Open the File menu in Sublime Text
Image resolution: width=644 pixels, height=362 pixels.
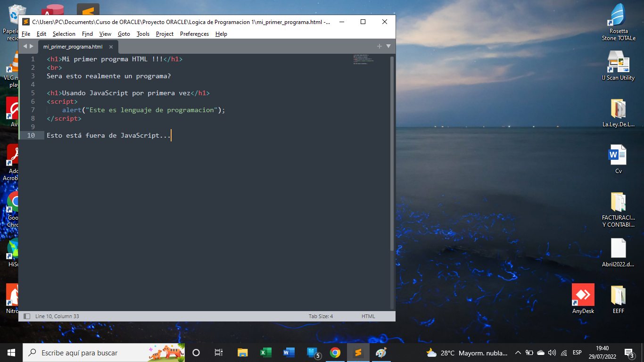pos(26,34)
